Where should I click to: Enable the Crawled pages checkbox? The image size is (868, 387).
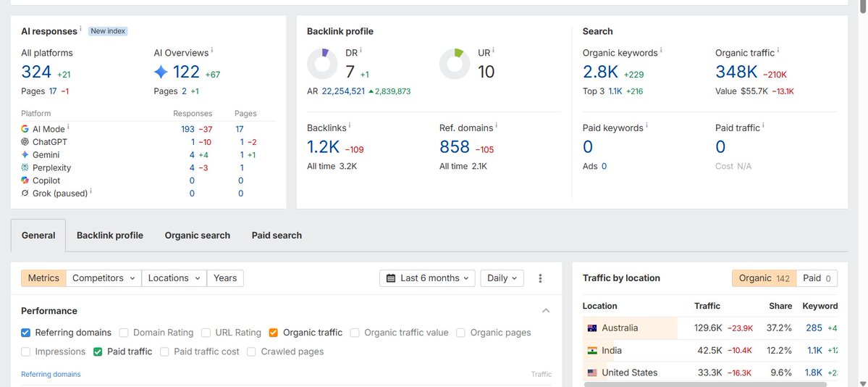(251, 351)
